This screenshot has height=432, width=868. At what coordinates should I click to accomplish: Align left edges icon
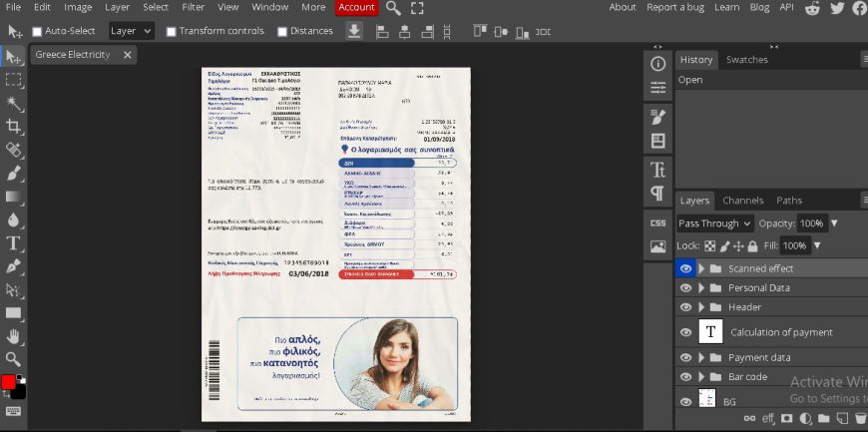382,32
